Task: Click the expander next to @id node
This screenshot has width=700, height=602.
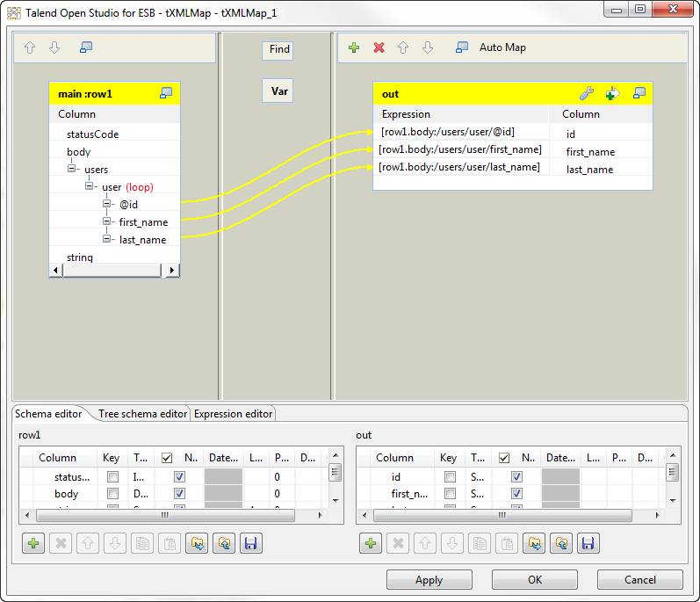Action: point(107,205)
